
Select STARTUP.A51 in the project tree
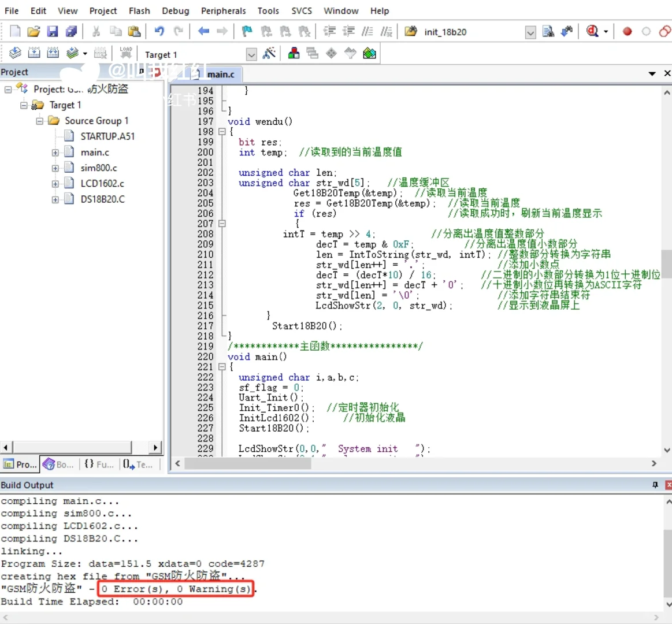click(x=107, y=137)
